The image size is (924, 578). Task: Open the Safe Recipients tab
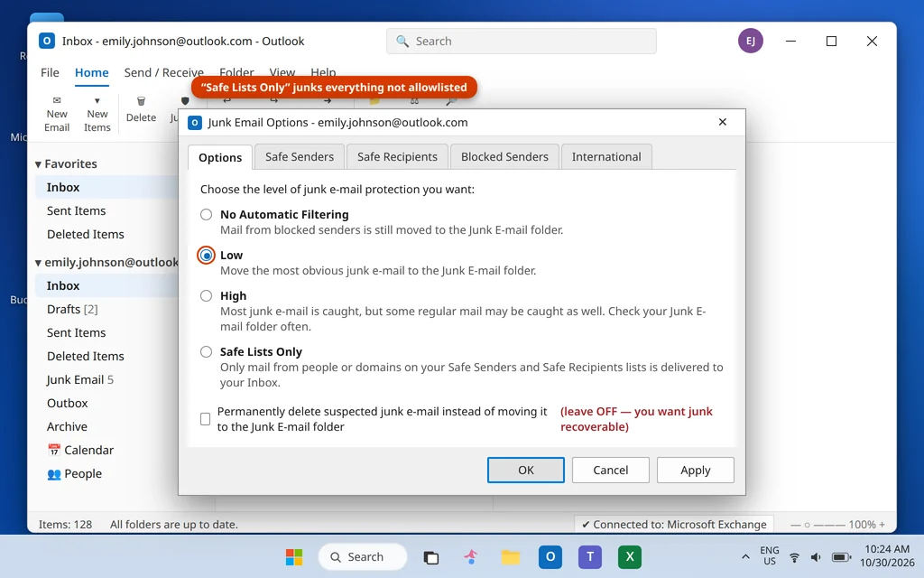397,157
